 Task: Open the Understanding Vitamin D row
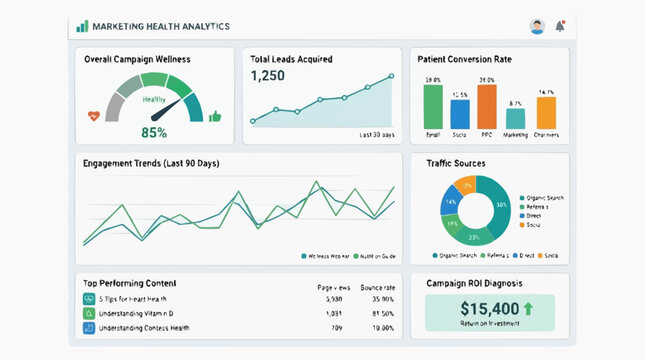239,314
